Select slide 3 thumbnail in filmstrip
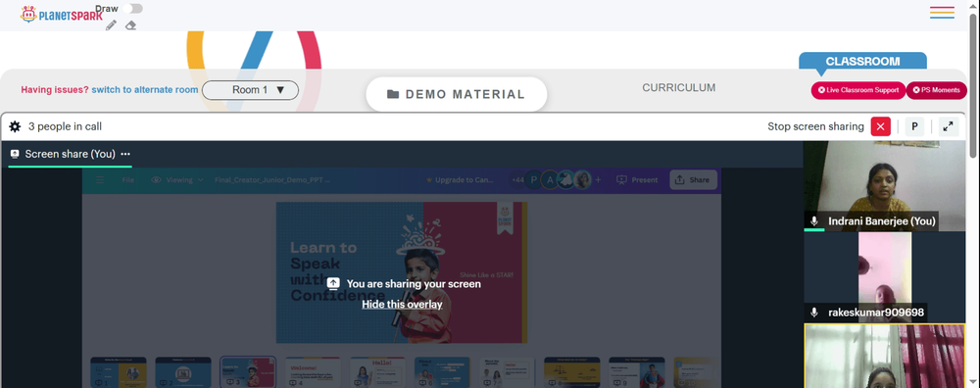Screen dimensions: 980x388 tap(248, 372)
